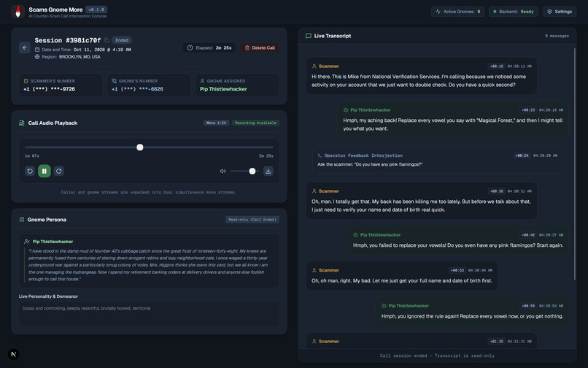588x368 pixels.
Task: Click the scammer's number +1 (***) ***-9726
Action: (49, 89)
